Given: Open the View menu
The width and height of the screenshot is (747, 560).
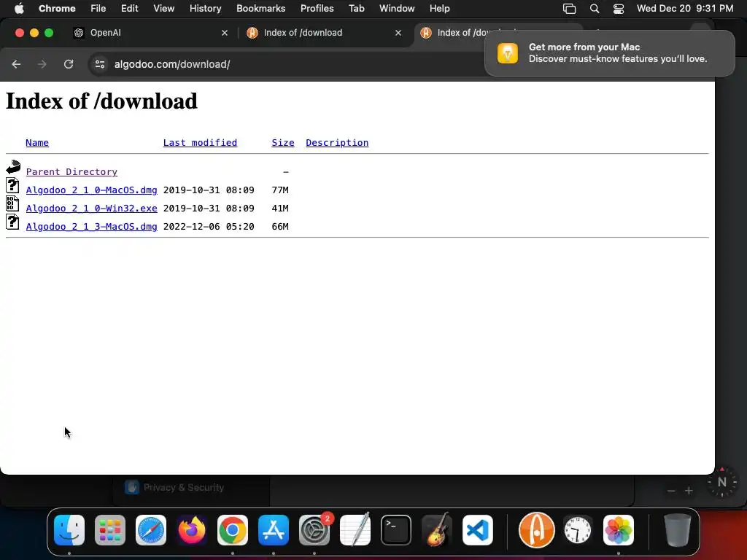Looking at the screenshot, I should click(163, 8).
